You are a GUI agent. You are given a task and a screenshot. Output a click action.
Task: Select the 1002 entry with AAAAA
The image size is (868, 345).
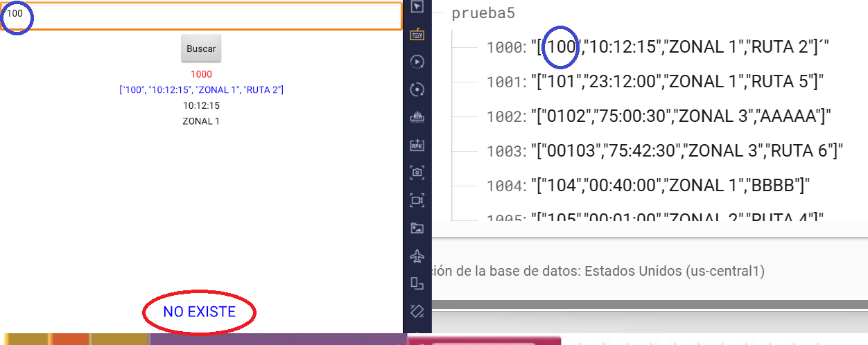pos(659,116)
